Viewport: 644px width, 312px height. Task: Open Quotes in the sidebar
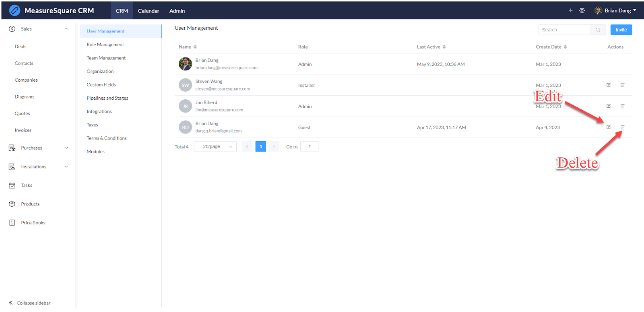click(x=22, y=113)
